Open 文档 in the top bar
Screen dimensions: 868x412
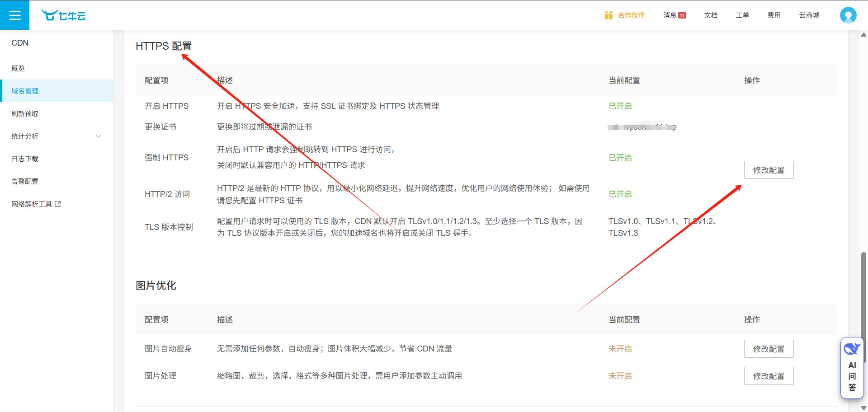pyautogui.click(x=711, y=15)
